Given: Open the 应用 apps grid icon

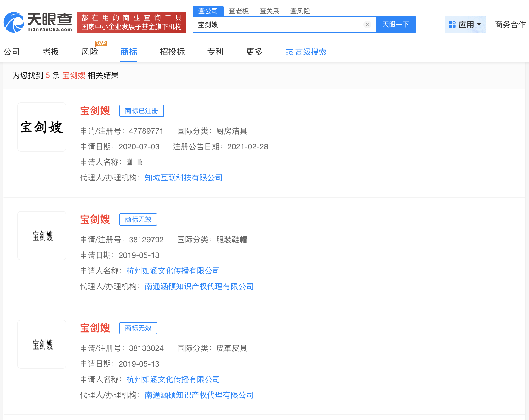Looking at the screenshot, I should [x=452, y=25].
